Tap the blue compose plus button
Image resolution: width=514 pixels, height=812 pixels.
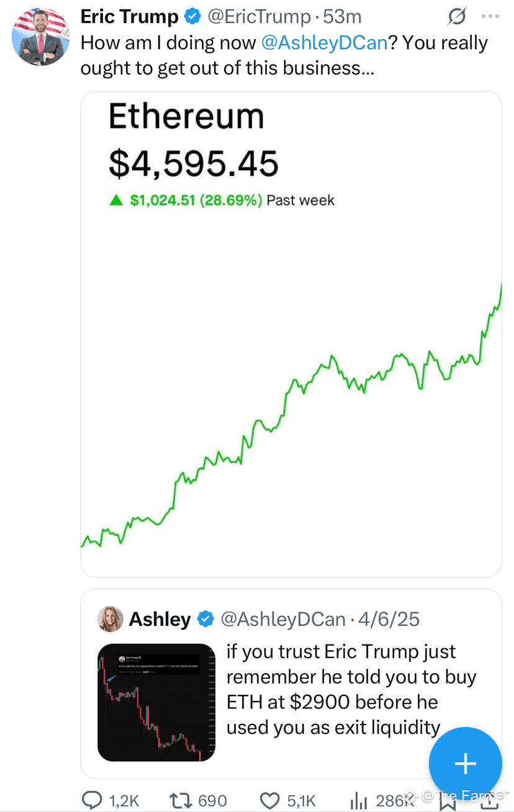(466, 764)
